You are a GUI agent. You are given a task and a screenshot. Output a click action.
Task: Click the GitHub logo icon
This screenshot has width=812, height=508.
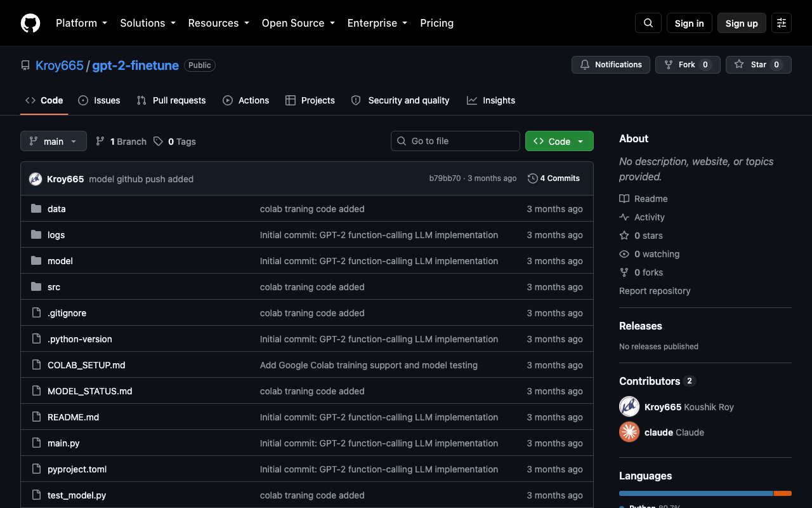coord(30,23)
